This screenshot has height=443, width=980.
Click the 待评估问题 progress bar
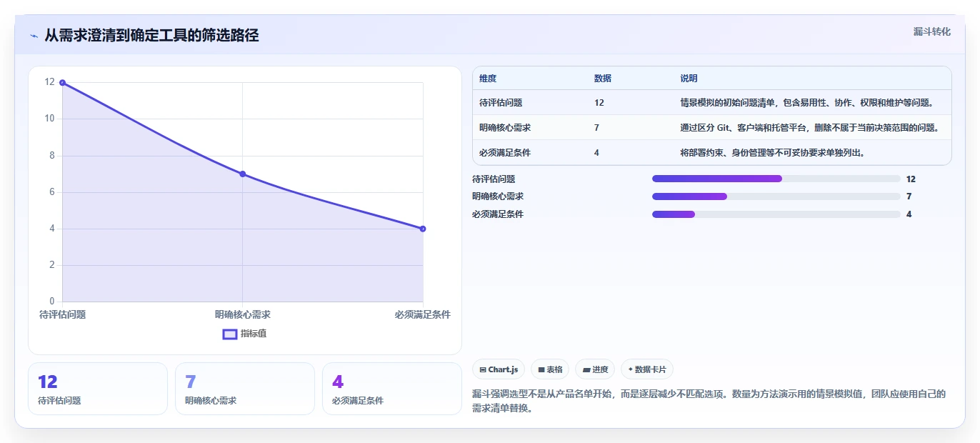[x=776, y=179]
